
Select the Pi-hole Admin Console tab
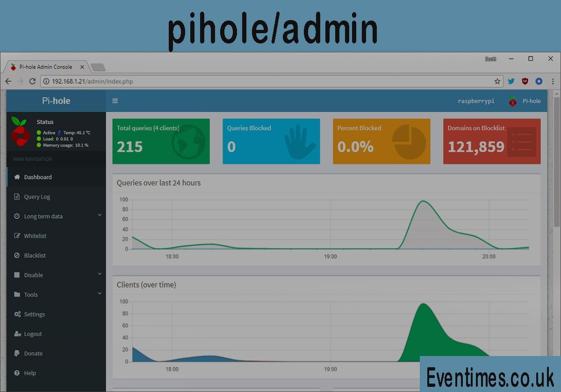[x=45, y=67]
